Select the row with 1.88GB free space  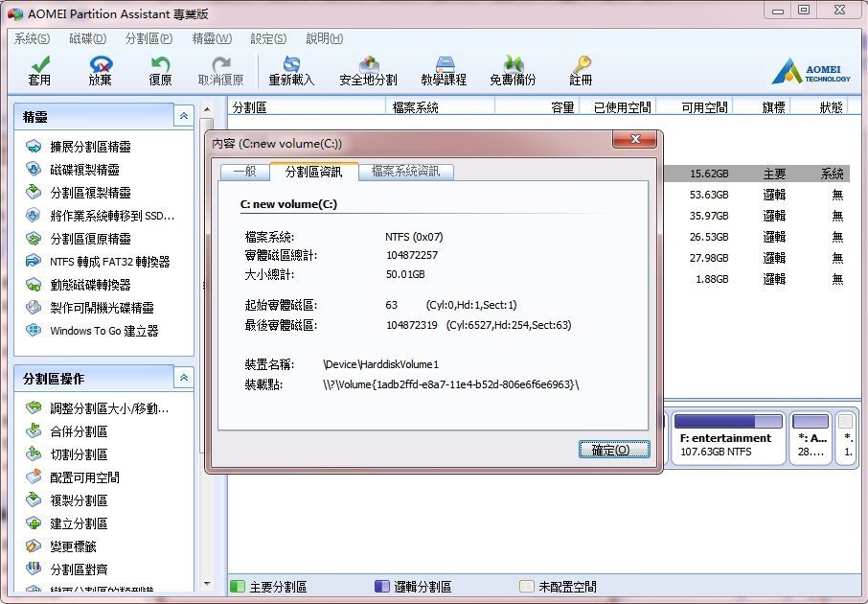756,279
